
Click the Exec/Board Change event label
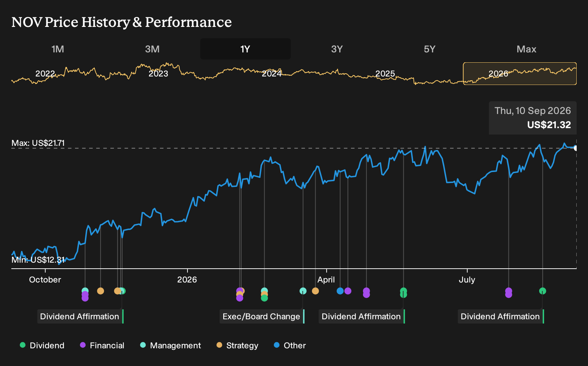coord(261,316)
